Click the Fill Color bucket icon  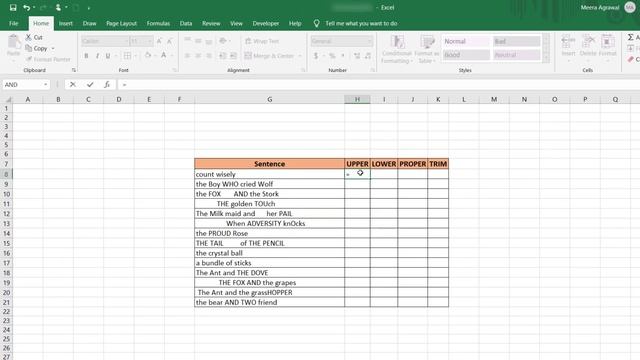point(148,56)
